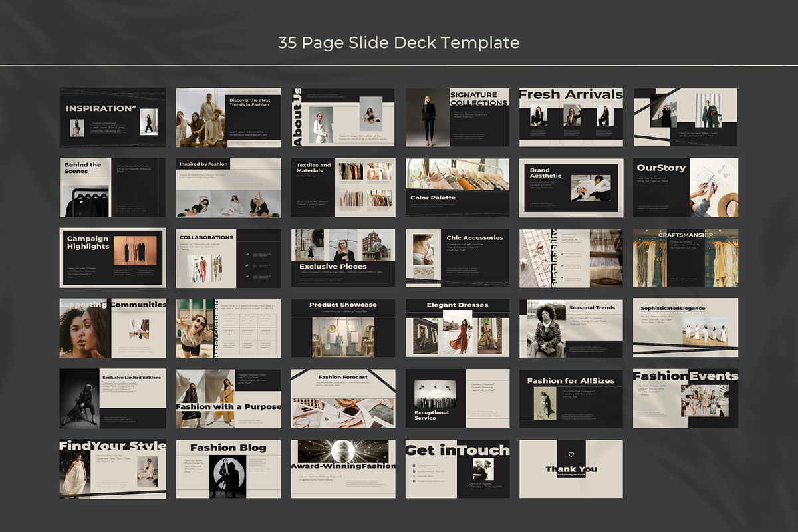Open the Fashion Blog slide thumbnail

[228, 469]
